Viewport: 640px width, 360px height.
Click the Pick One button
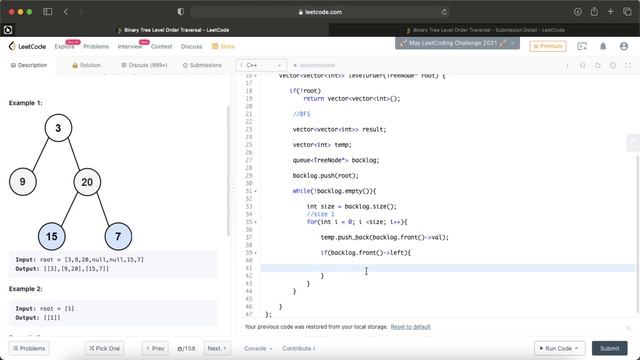point(104,349)
